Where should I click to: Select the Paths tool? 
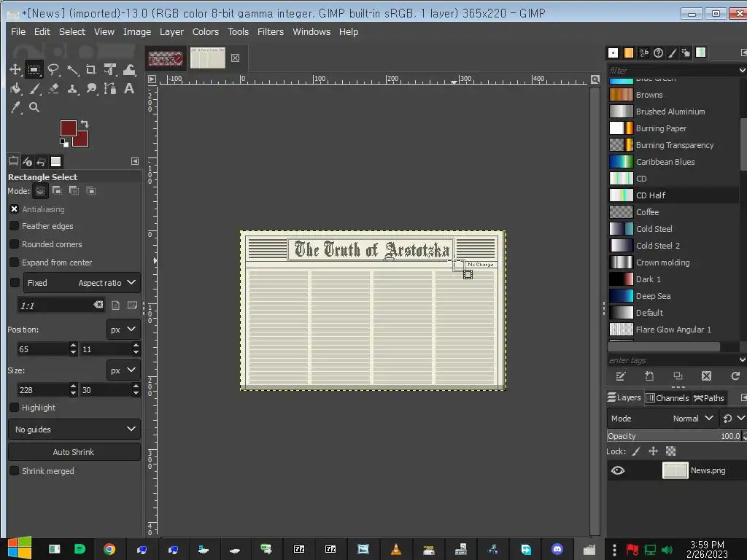[x=110, y=88]
